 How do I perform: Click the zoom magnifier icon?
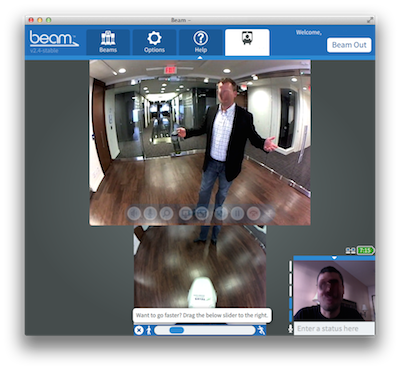coord(166,213)
